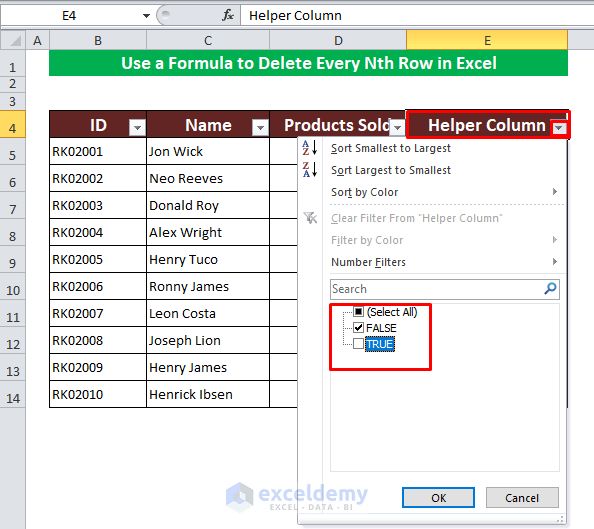Select the cell containing RK02010
The height and width of the screenshot is (529, 594).
98,394
